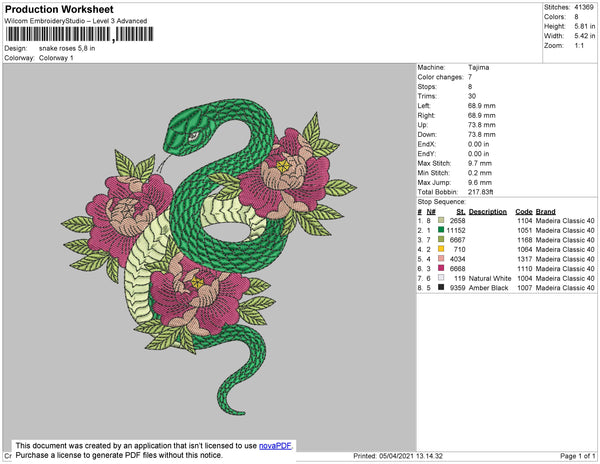Screen dimensions: 600x464
Task: Click the 'St.' column header
Action: pos(461,212)
